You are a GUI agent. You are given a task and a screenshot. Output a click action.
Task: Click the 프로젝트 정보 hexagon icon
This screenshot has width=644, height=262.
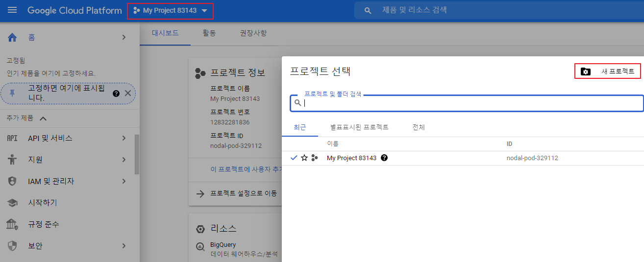point(200,73)
